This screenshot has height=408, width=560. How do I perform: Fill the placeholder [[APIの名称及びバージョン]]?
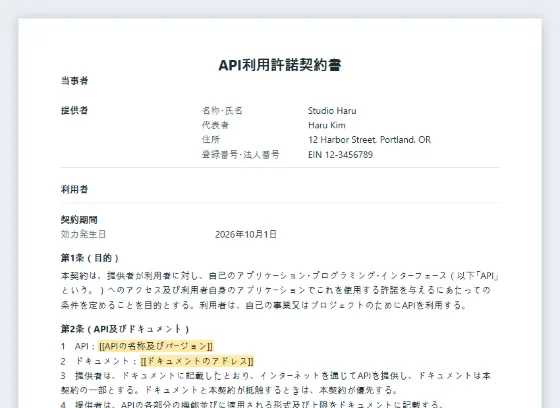click(x=156, y=346)
